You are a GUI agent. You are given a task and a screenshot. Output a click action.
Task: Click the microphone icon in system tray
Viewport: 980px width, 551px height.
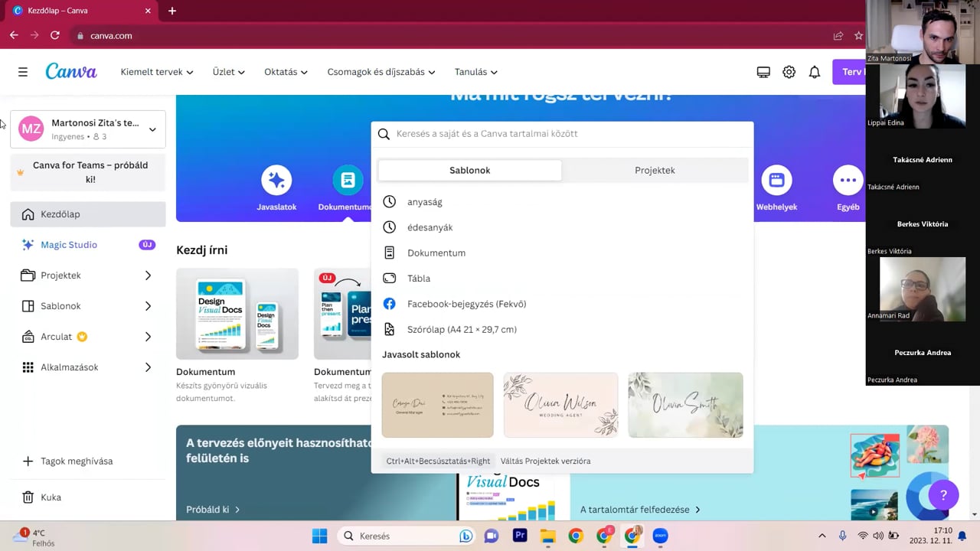coord(842,536)
